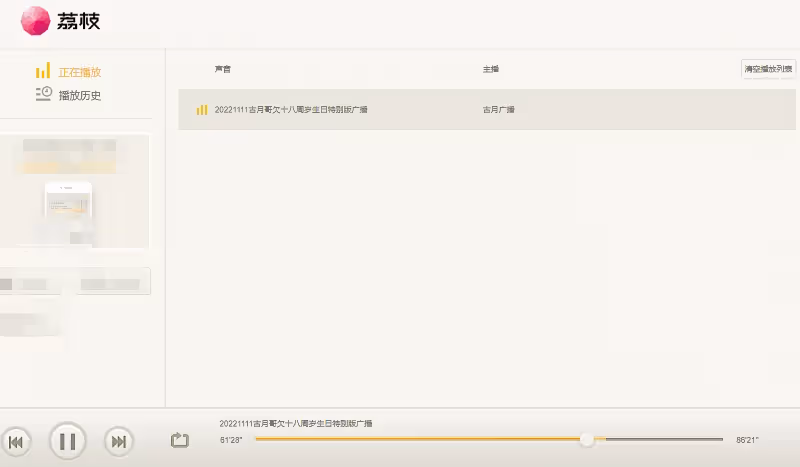Click the playback history clock icon
The width and height of the screenshot is (800, 467).
43,93
